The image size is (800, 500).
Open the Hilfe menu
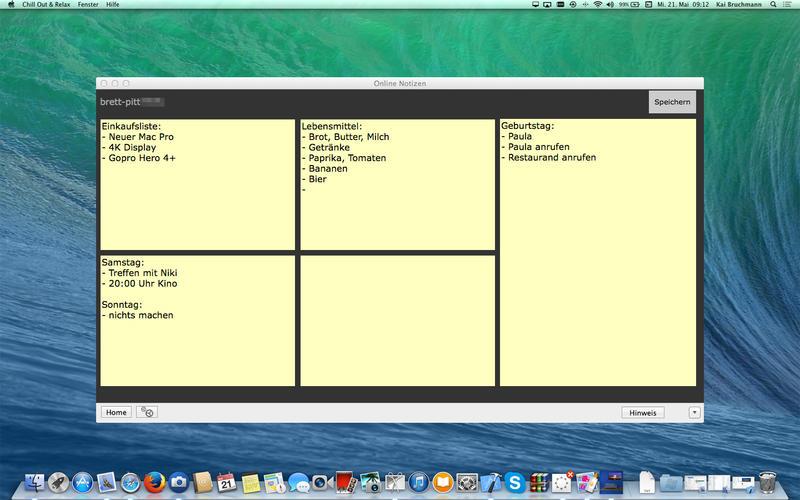click(112, 4)
